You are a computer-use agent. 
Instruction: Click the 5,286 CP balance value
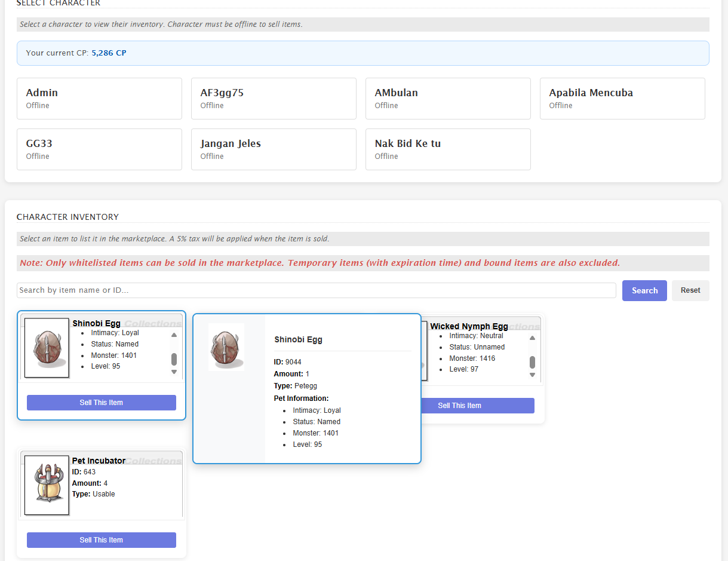coord(109,53)
